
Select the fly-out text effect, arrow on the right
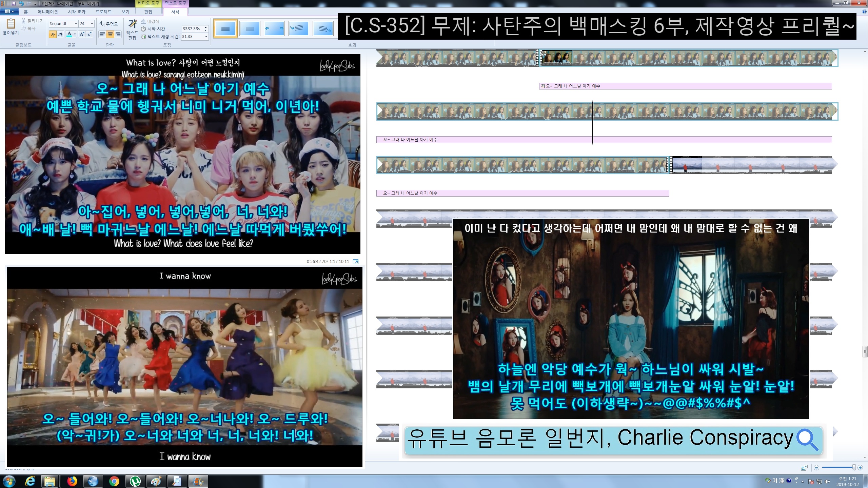(323, 28)
